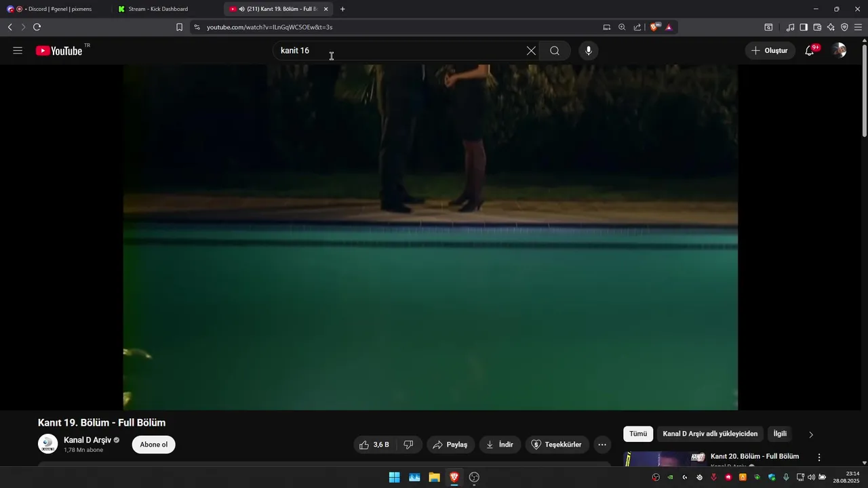
Task: Switch to the Discord #genel tab
Action: coord(56,9)
